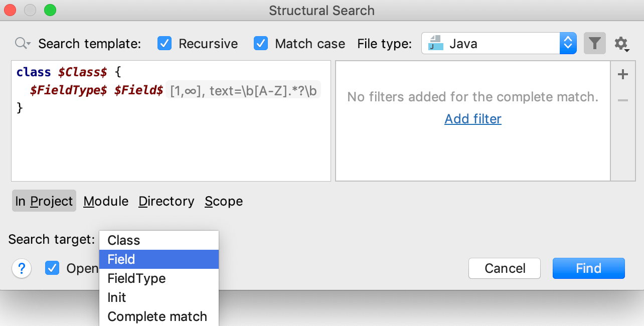Choose the Directory scope

tap(167, 201)
